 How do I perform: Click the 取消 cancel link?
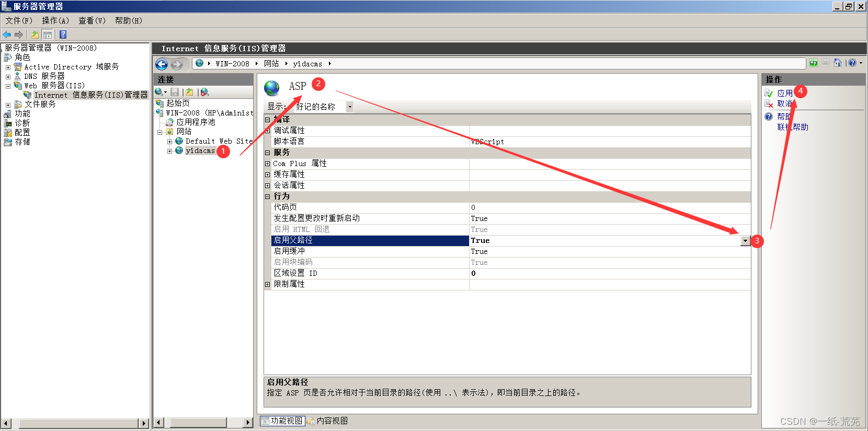pyautogui.click(x=785, y=104)
